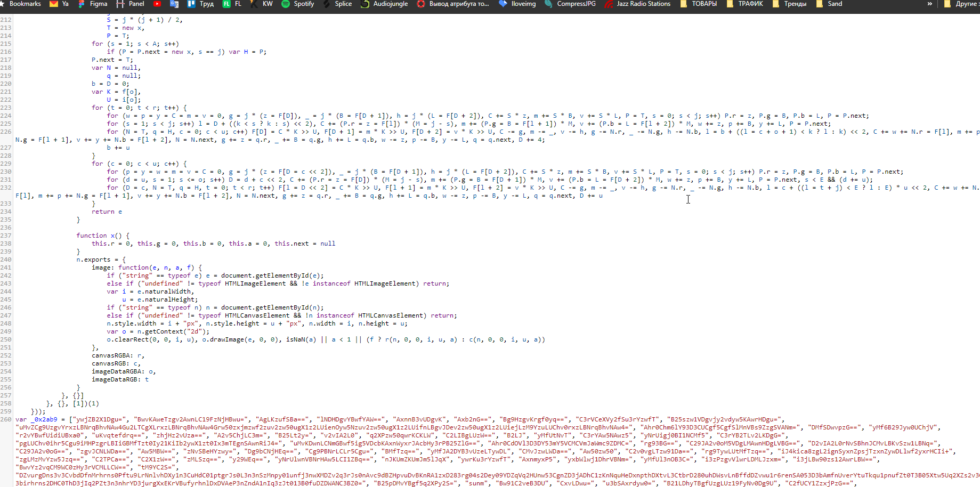
Task: Expand the Sand bookmarks folder
Action: point(829,4)
